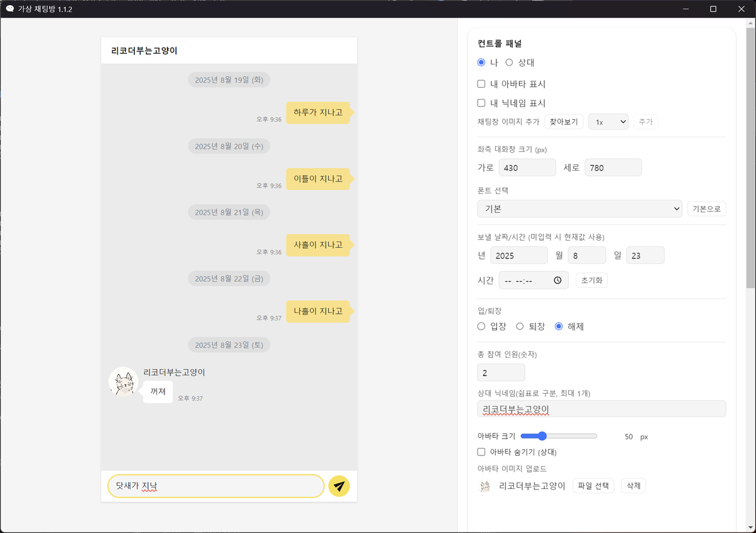Check 아바타 숨기기 (상대)
756x533 pixels.
481,452
